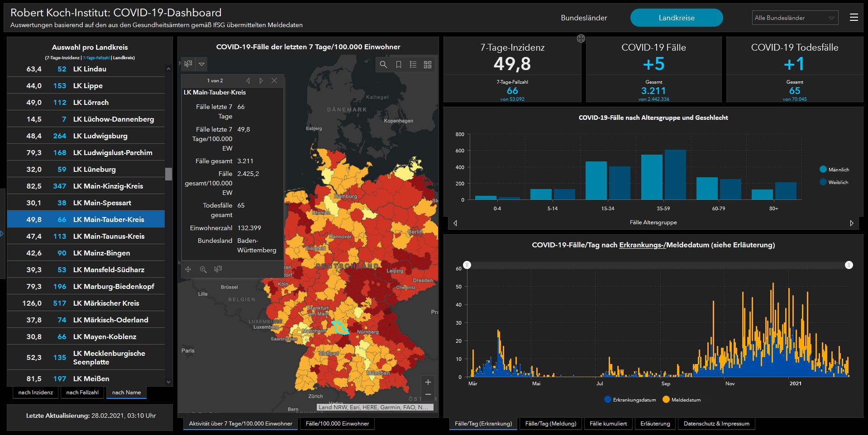Zoom out on the map
Image resolution: width=868 pixels, height=435 pixels.
coord(428,395)
